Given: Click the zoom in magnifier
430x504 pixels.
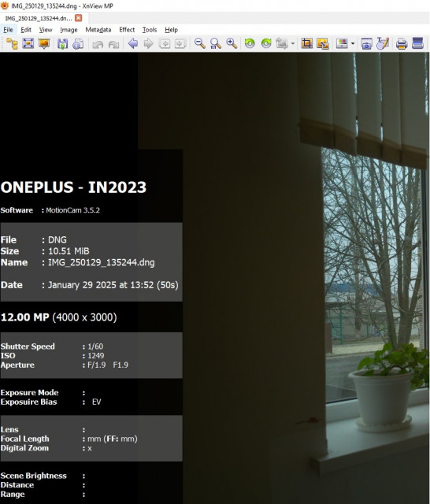Looking at the screenshot, I should [232, 43].
